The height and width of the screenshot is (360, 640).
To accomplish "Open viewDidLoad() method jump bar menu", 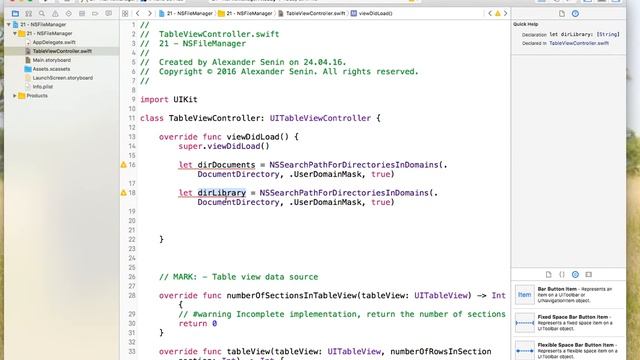I will click(x=371, y=13).
